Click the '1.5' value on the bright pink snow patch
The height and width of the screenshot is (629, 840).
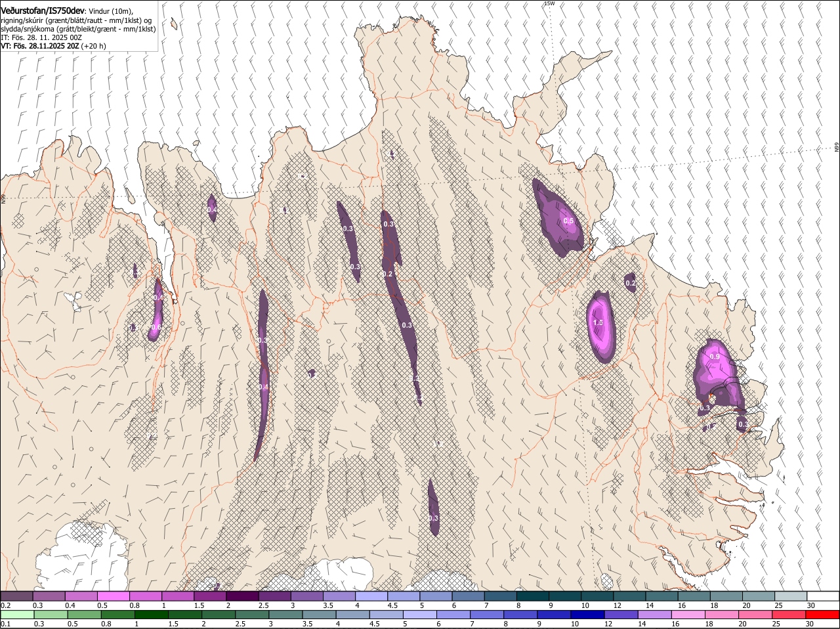tap(598, 323)
